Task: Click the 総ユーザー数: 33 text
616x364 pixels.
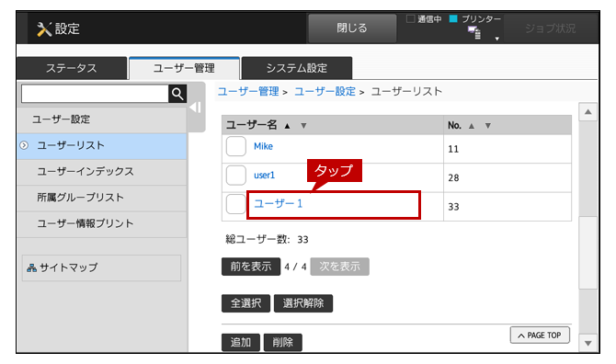Action: pyautogui.click(x=267, y=240)
